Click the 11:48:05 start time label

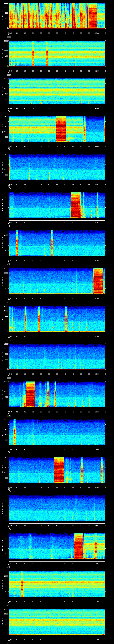[9, 374]
